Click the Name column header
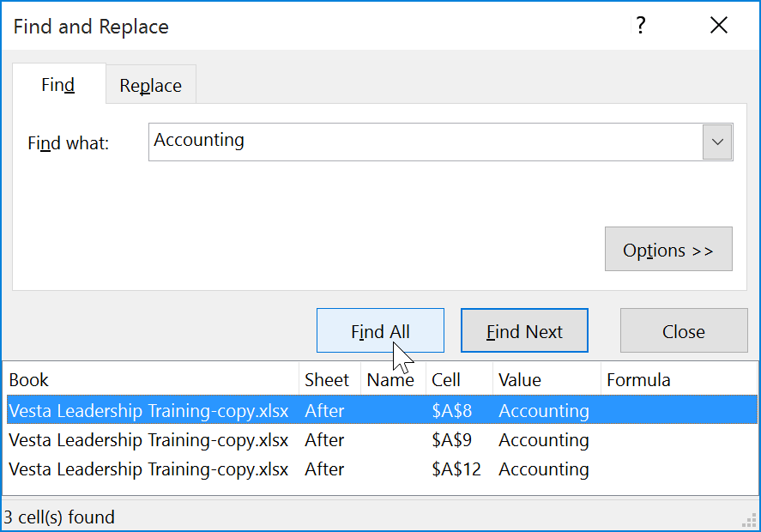761x532 pixels. click(392, 379)
